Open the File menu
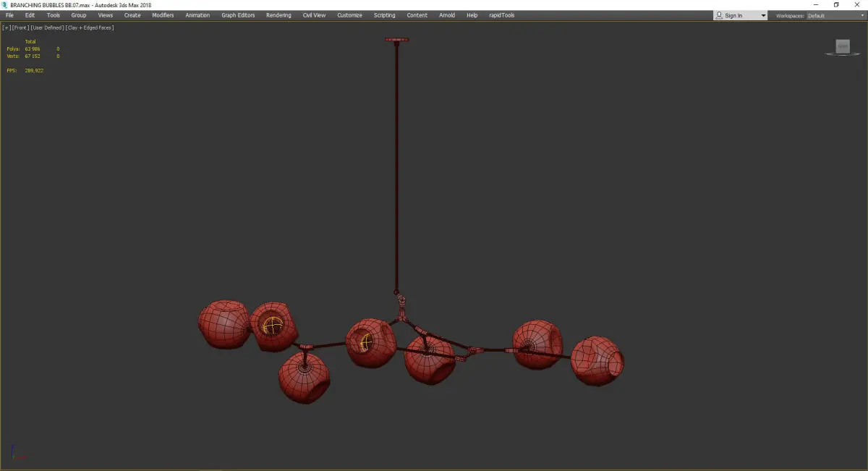The height and width of the screenshot is (471, 868). 9,15
